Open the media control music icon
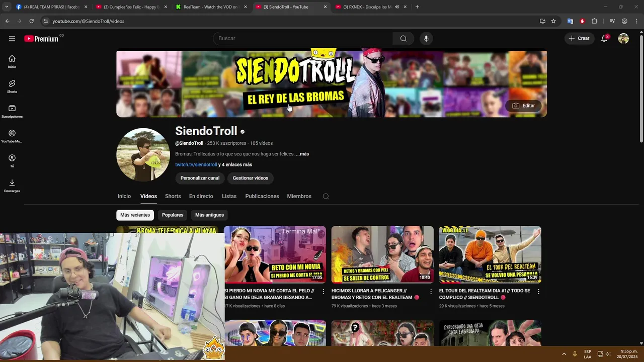 click(612, 21)
